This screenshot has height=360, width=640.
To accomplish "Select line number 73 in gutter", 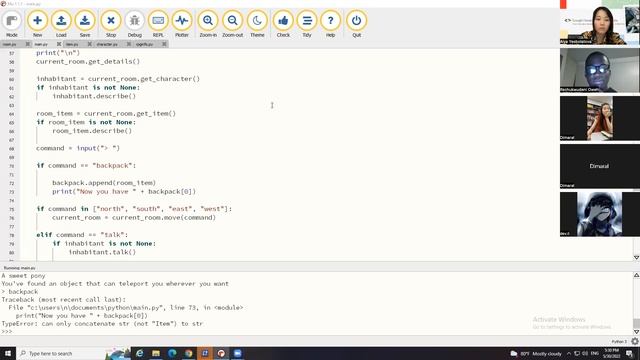I will [x=11, y=192].
